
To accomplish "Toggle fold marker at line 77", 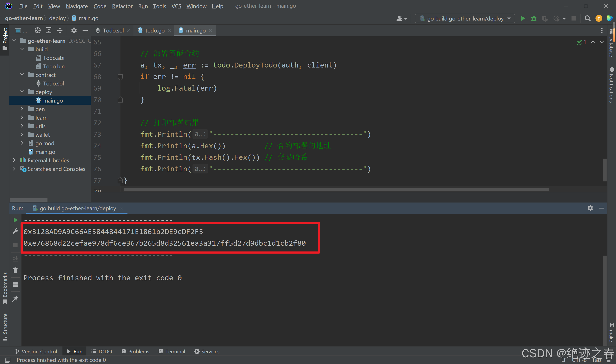I will pos(120,181).
